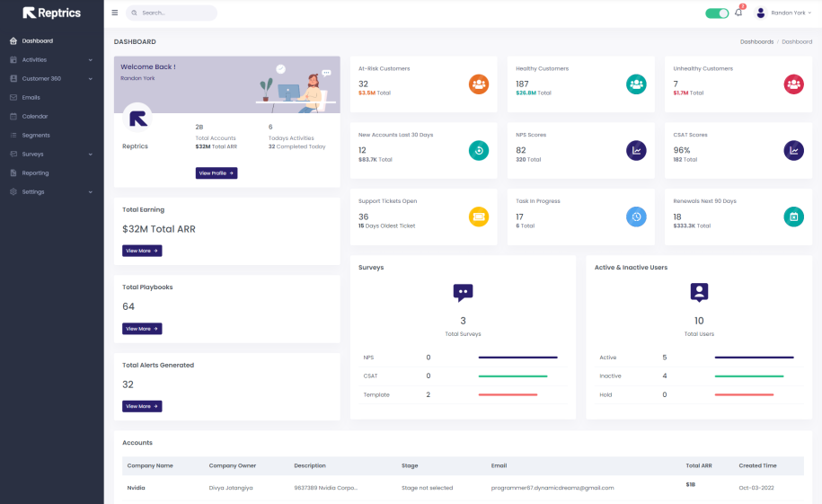822x504 pixels.
Task: Click the Task In Progress clock icon
Action: click(x=636, y=217)
